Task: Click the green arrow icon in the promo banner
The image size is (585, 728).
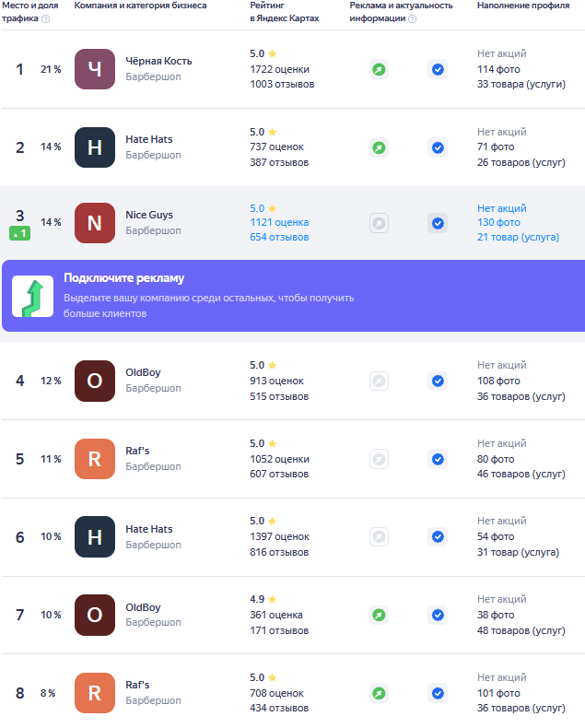Action: point(32,296)
